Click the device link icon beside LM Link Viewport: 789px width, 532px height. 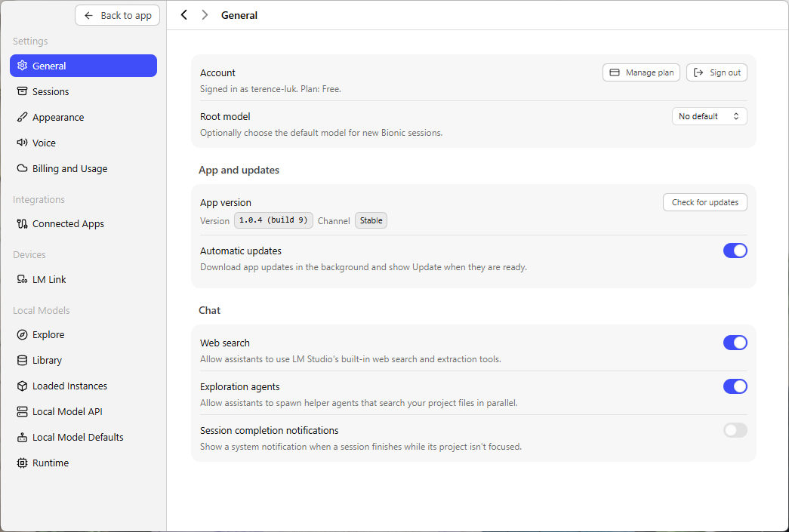click(22, 279)
